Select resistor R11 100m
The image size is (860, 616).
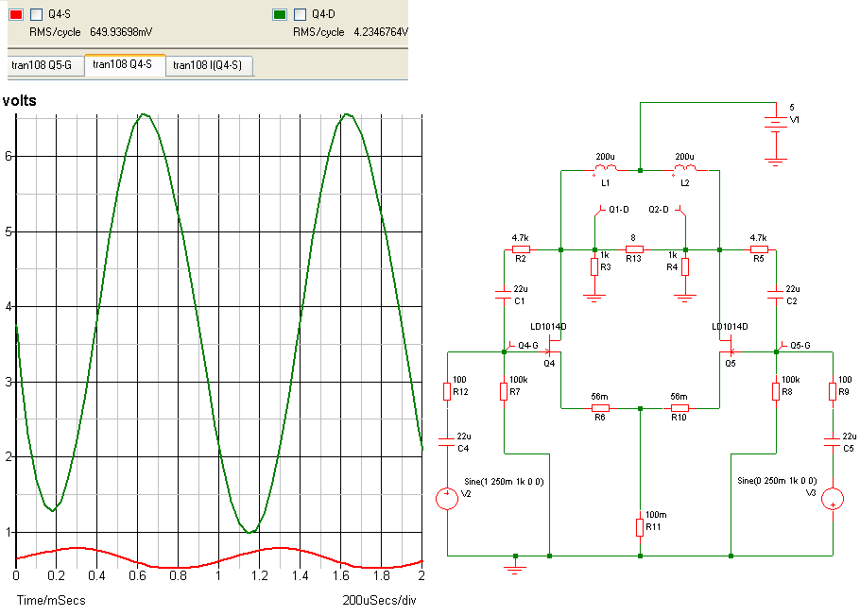[640, 528]
